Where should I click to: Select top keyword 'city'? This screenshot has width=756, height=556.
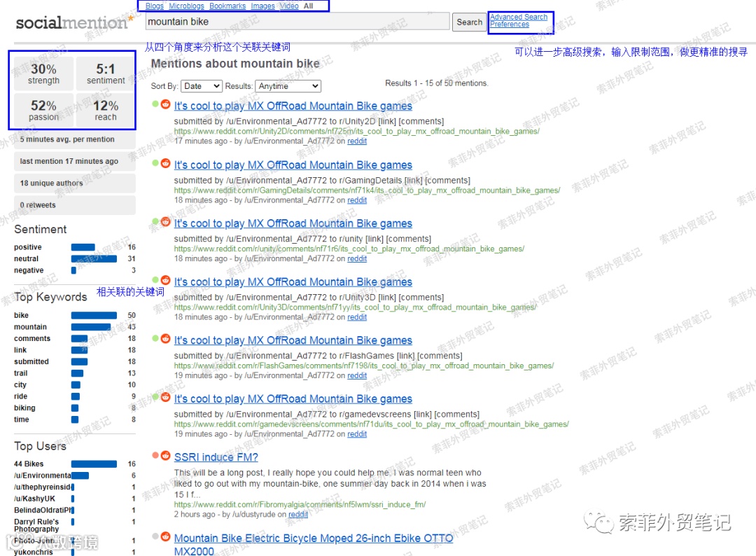pos(20,385)
